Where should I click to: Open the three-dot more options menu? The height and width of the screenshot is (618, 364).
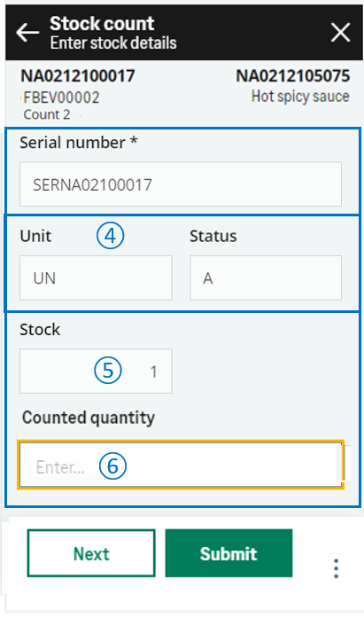click(x=336, y=568)
